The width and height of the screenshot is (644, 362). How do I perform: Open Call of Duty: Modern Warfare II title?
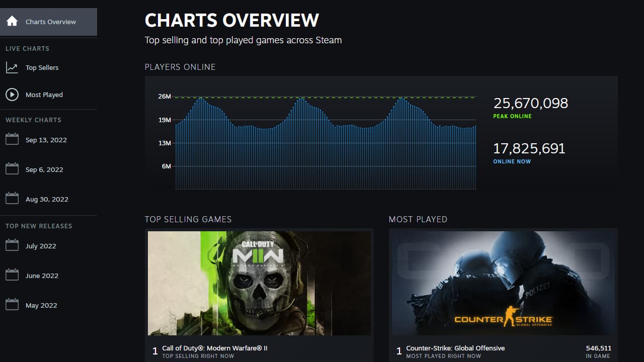[x=214, y=348]
